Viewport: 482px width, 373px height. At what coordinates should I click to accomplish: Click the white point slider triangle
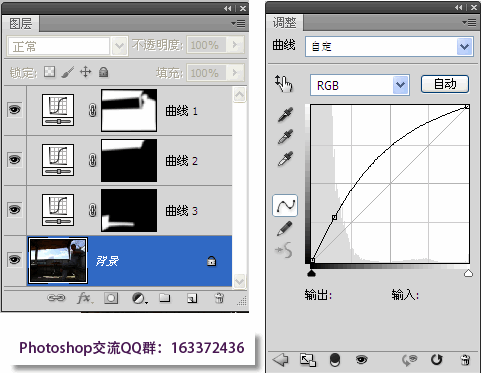(x=468, y=273)
